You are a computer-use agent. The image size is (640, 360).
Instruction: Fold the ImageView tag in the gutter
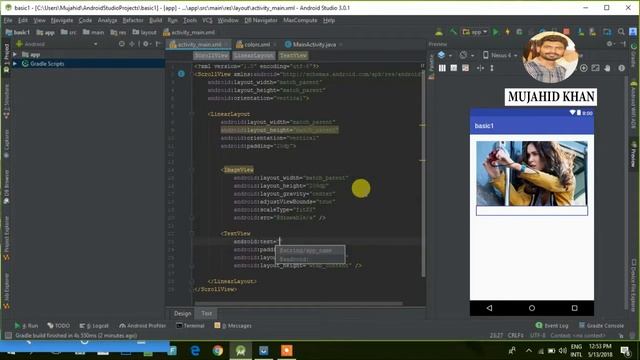(x=191, y=169)
